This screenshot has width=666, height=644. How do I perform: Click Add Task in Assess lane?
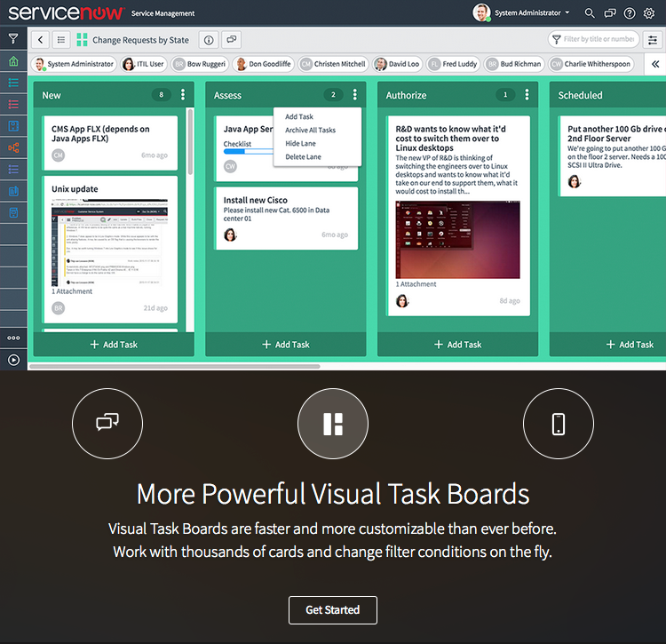tap(286, 345)
